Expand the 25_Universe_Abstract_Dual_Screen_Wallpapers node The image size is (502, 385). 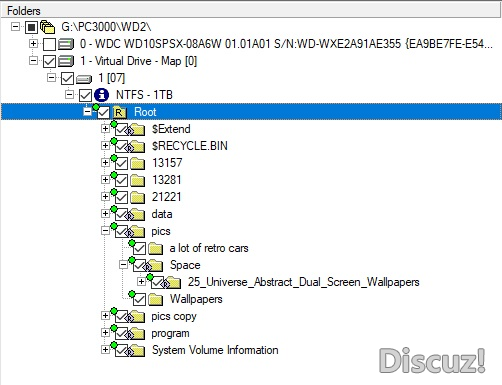point(141,281)
